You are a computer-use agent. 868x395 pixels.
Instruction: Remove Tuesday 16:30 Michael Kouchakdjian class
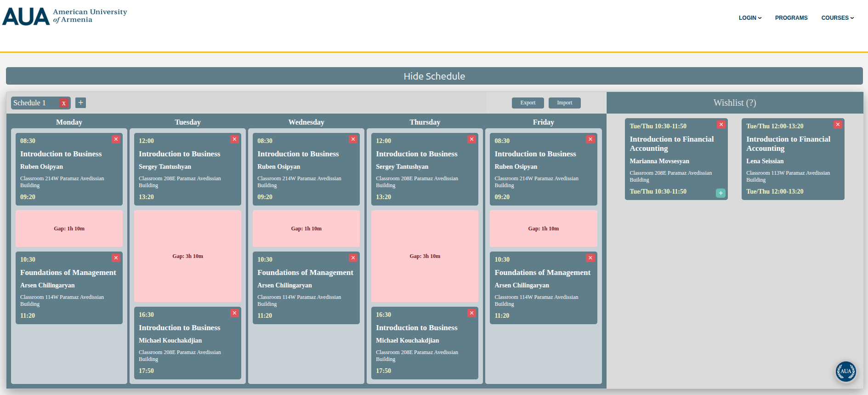point(234,313)
